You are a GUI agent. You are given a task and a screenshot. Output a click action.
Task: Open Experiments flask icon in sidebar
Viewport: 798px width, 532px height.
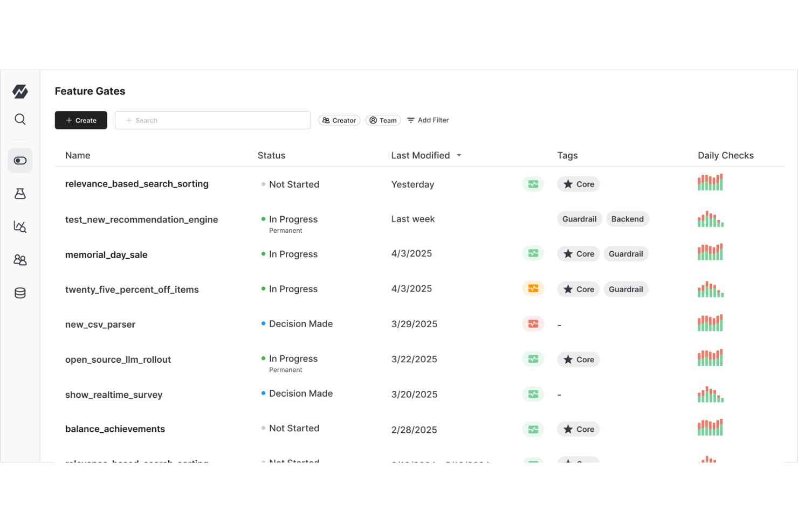click(x=20, y=194)
